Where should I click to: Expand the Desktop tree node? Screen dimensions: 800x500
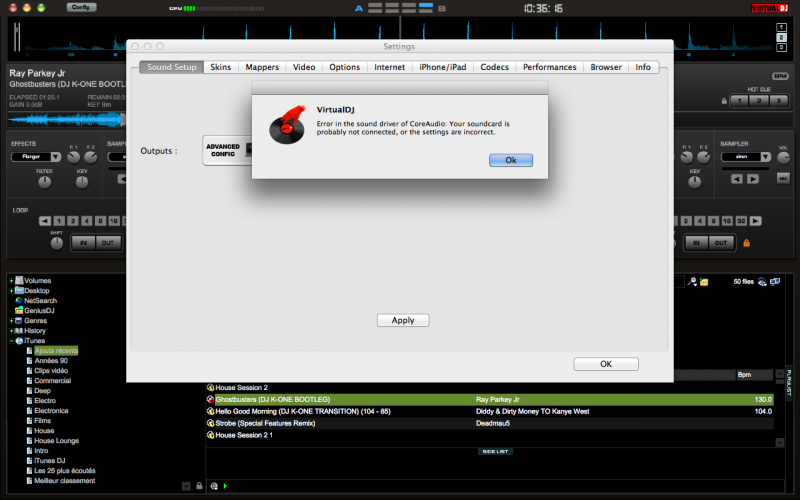coord(11,291)
